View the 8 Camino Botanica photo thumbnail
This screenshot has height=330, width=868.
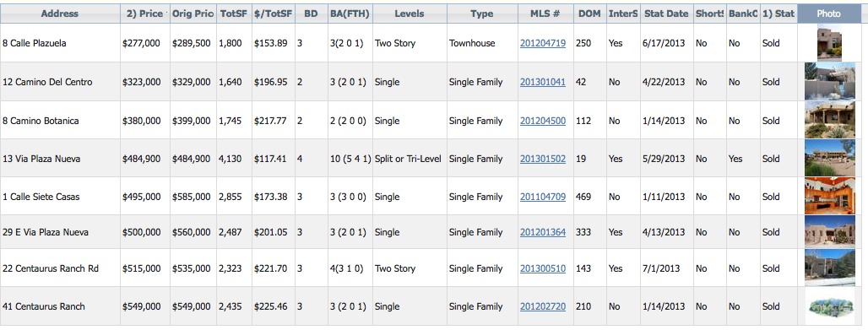[829, 120]
